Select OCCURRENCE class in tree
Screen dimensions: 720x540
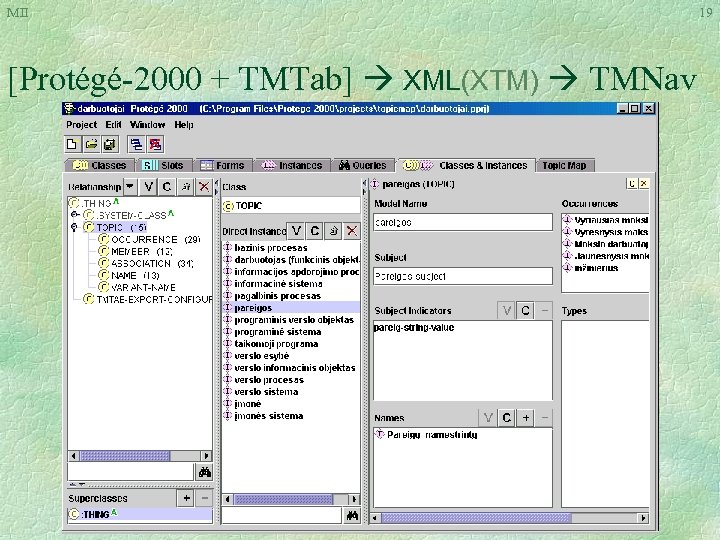tap(150, 239)
